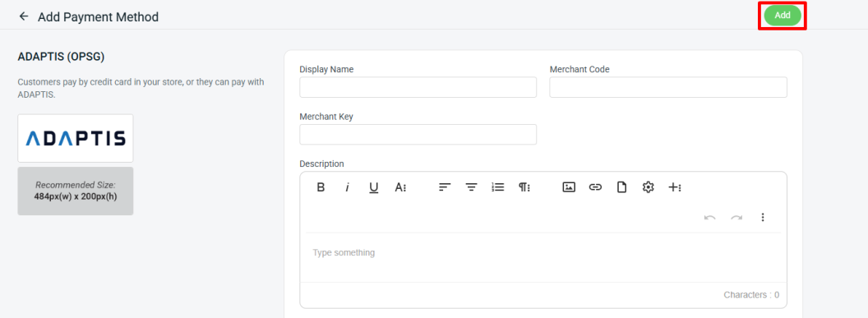The height and width of the screenshot is (318, 868).
Task: Center align text in the editor
Action: tap(471, 187)
